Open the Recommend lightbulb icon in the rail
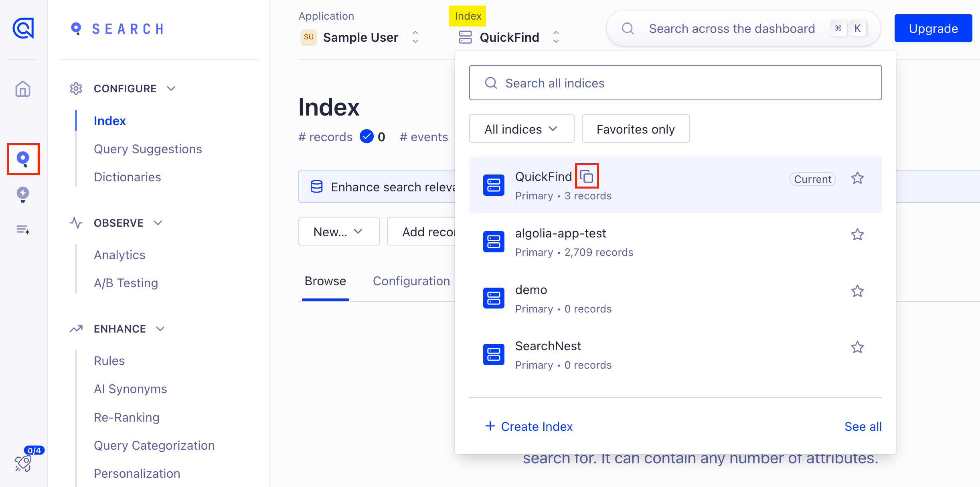 [x=23, y=195]
